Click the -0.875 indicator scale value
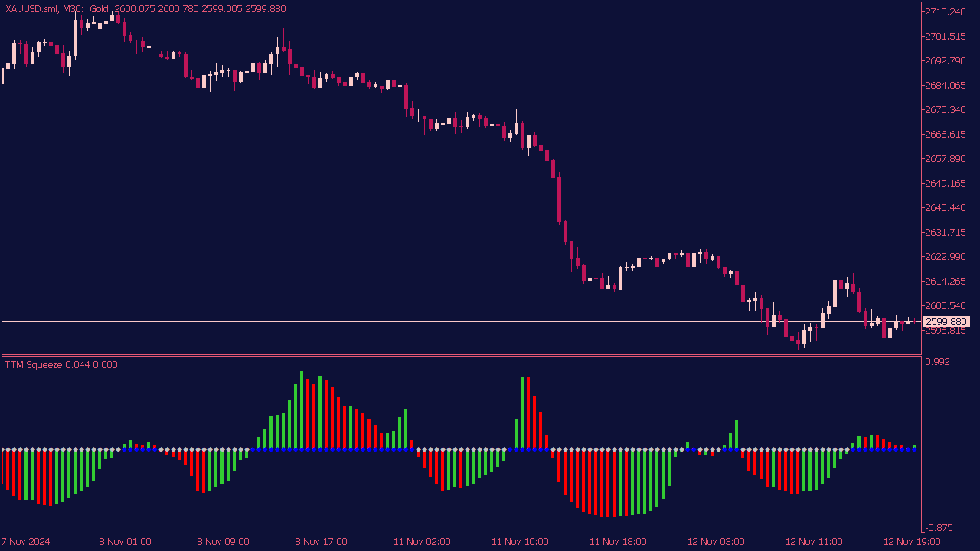This screenshot has height=551, width=980. [x=939, y=528]
